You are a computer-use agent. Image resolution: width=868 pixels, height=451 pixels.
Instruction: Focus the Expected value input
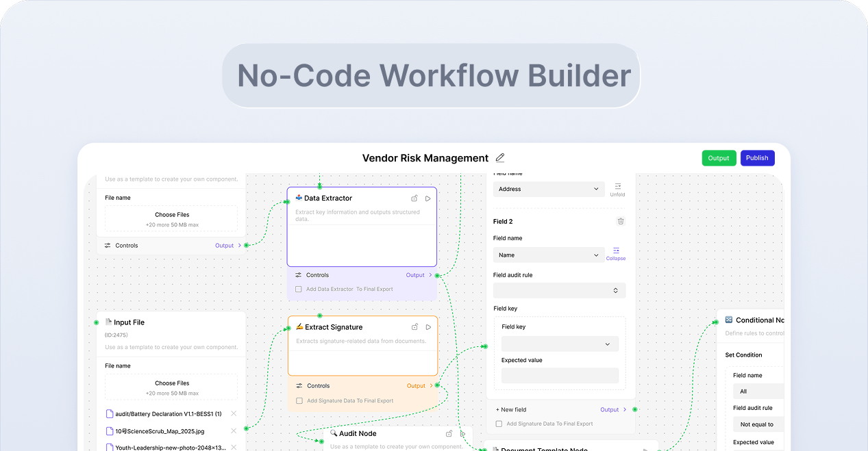click(560, 376)
